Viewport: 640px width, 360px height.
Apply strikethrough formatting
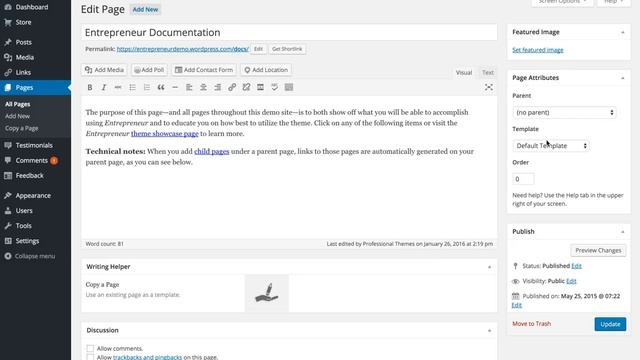click(118, 87)
